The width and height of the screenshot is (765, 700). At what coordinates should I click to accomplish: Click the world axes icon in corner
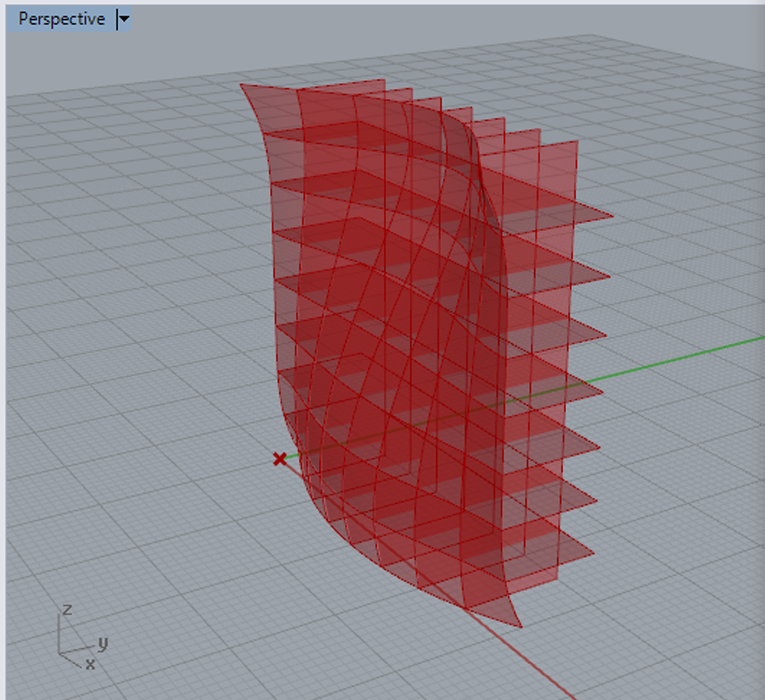point(83,637)
